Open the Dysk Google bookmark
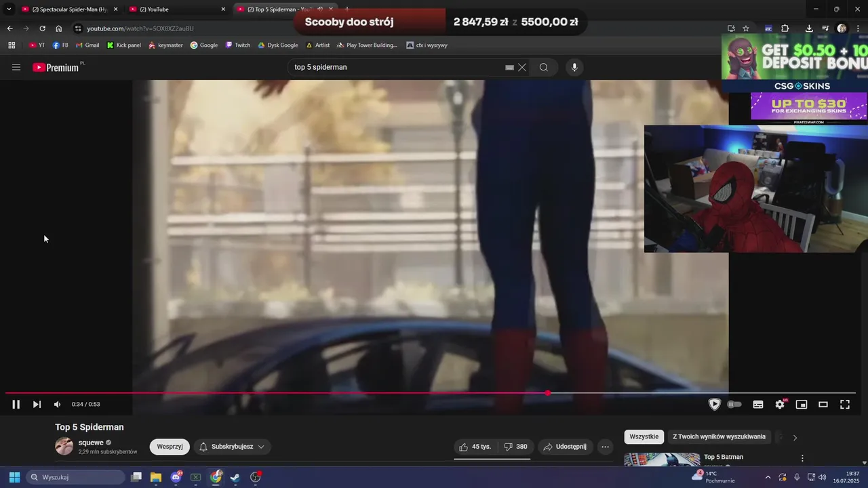 278,45
